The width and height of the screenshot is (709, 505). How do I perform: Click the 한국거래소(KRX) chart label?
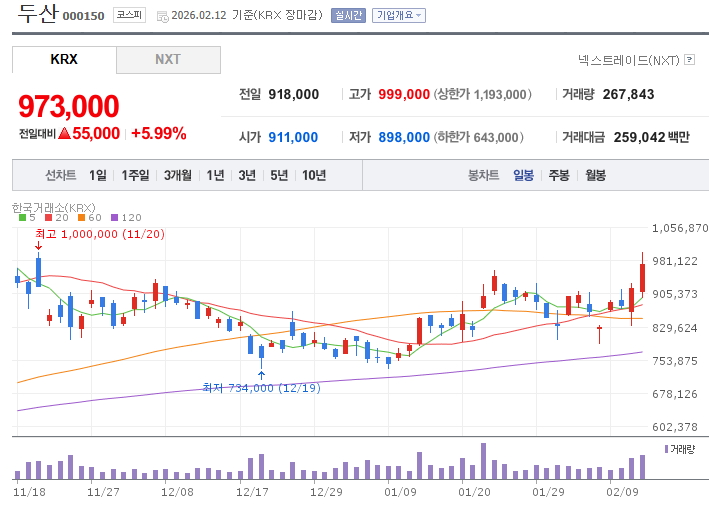click(53, 208)
